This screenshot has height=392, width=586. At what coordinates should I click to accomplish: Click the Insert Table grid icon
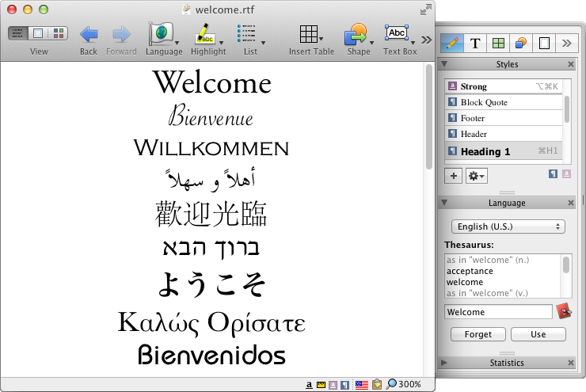tap(309, 34)
